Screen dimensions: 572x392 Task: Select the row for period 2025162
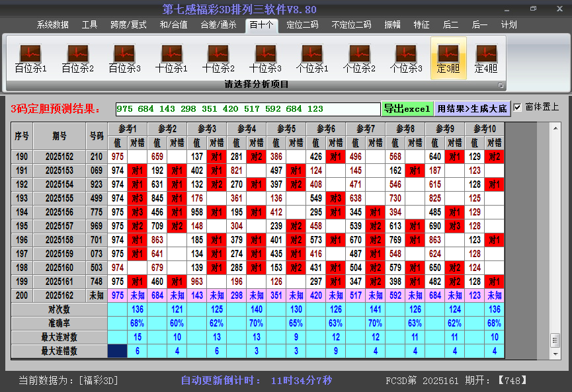[x=257, y=295]
